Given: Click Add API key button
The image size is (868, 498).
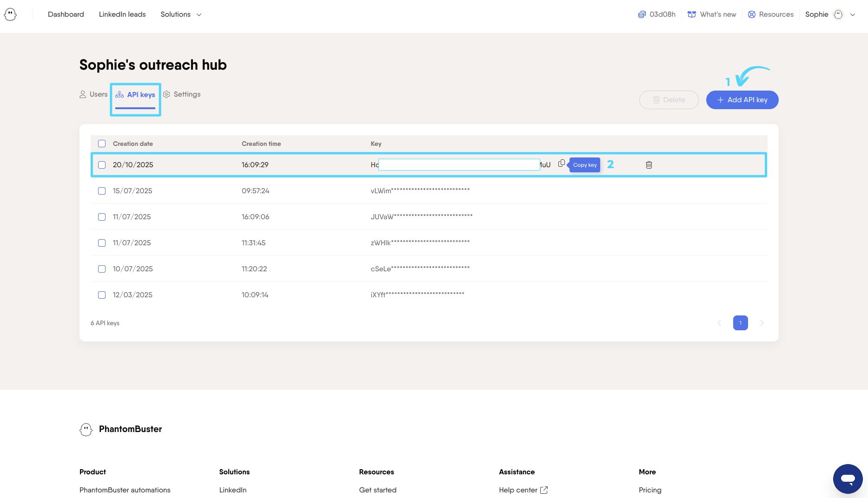Looking at the screenshot, I should (742, 100).
